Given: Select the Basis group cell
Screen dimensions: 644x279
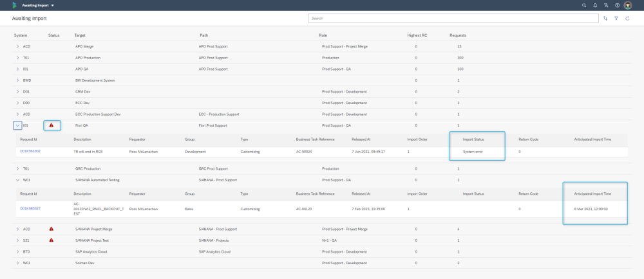Looking at the screenshot, I should coord(189,209).
